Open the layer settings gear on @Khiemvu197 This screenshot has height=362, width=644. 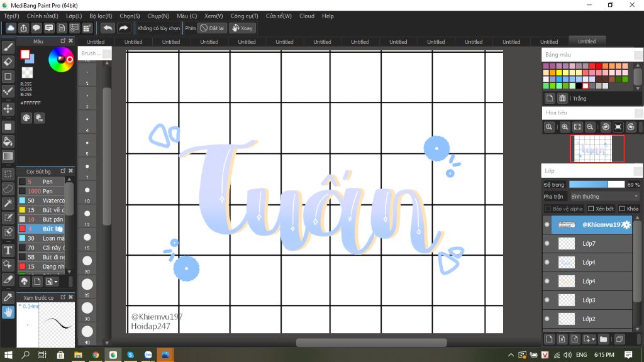coord(626,224)
